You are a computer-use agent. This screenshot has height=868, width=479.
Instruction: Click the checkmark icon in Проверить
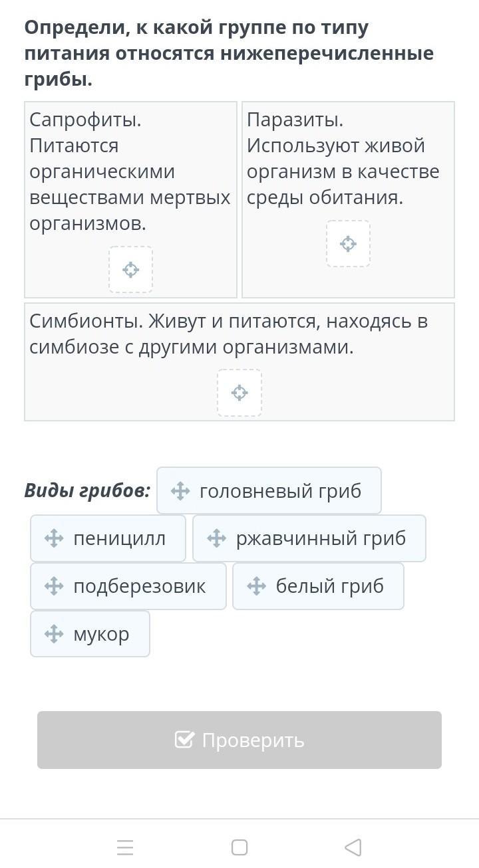coord(184,740)
